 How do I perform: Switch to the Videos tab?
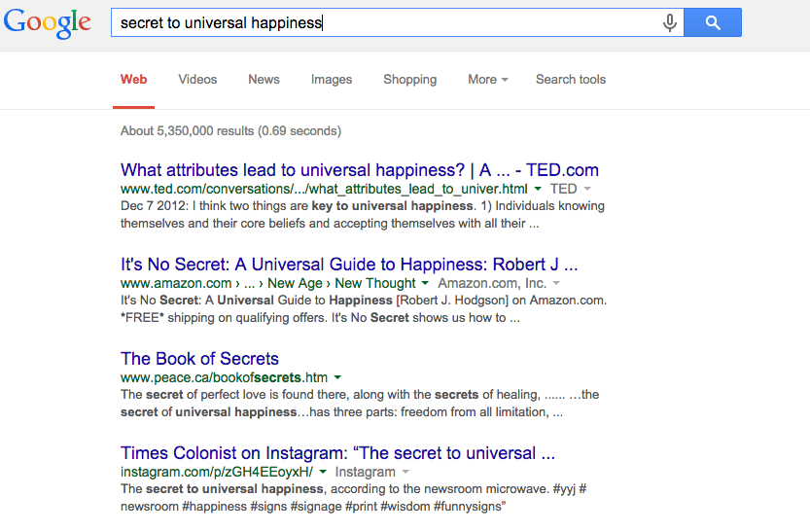(x=197, y=80)
